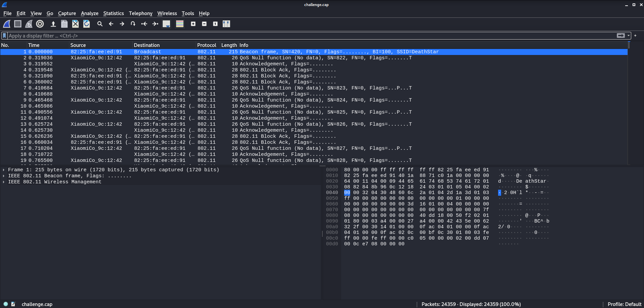Open the View menu
The width and height of the screenshot is (644, 308).
36,13
